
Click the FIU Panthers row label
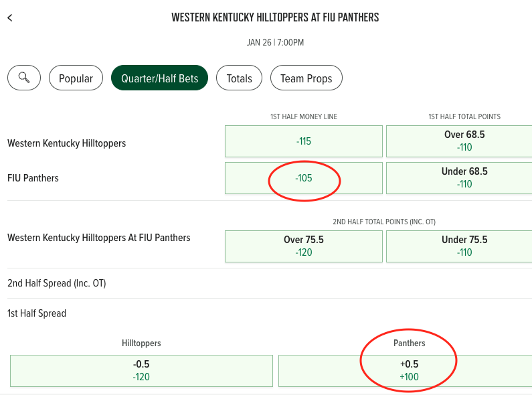tap(33, 178)
